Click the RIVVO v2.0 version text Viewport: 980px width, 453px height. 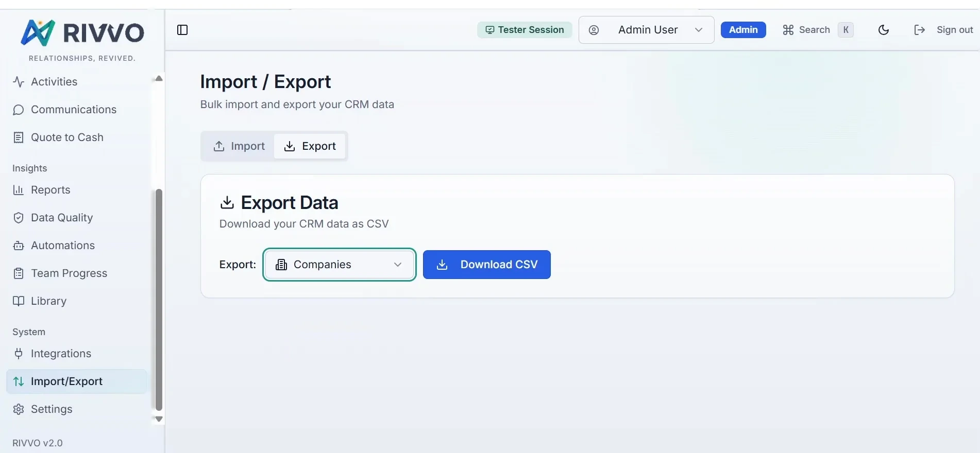coord(38,443)
